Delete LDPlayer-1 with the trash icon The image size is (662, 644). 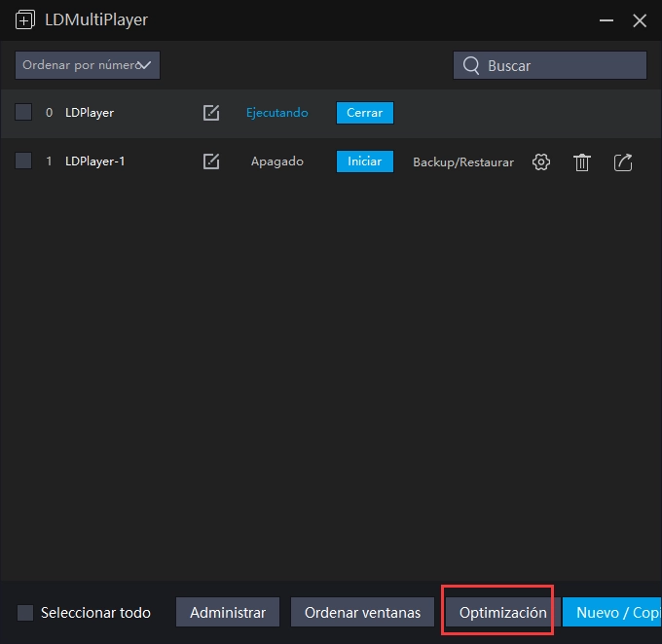[582, 162]
